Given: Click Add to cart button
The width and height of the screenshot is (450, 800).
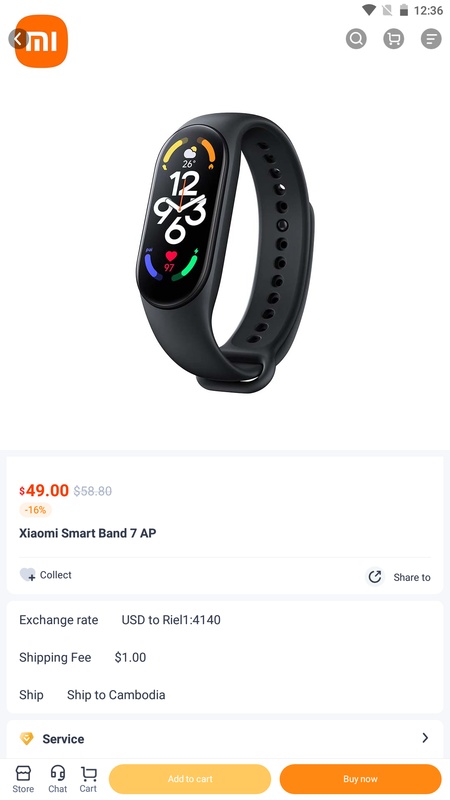Looking at the screenshot, I should pyautogui.click(x=190, y=779).
